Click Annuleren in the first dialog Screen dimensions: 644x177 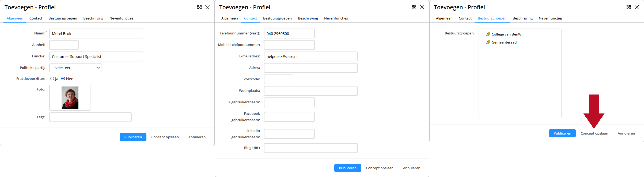click(x=197, y=137)
